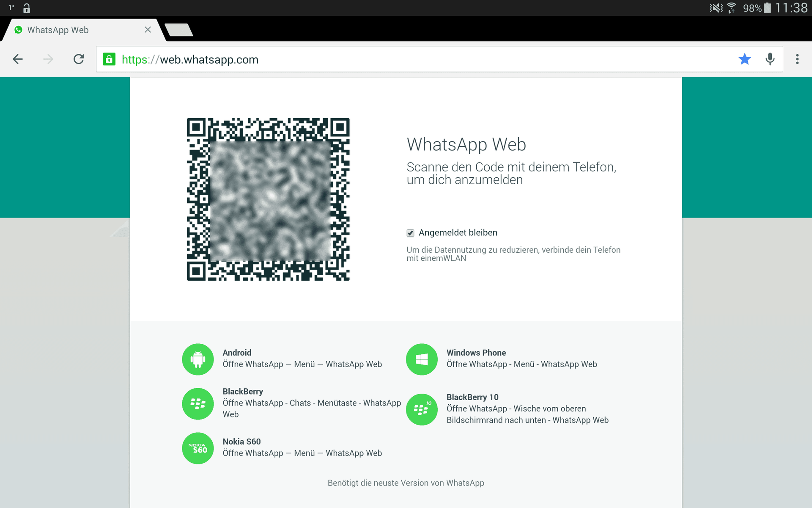The image size is (812, 508).
Task: Click the 'Android' heading text
Action: coord(237,353)
